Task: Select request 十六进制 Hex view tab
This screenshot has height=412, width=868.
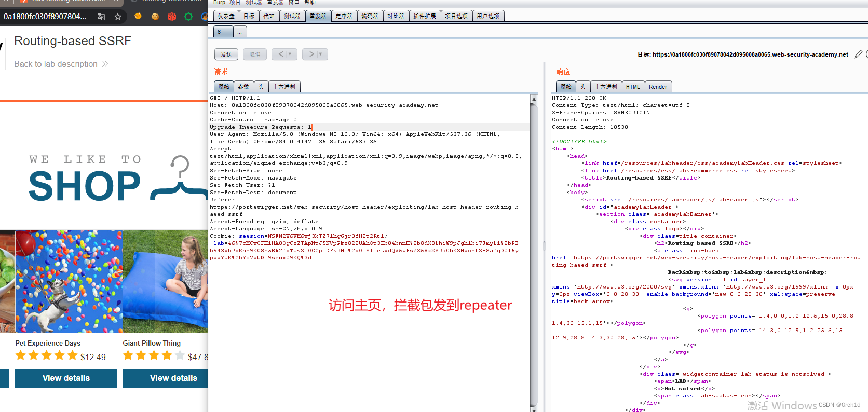Action: 284,87
